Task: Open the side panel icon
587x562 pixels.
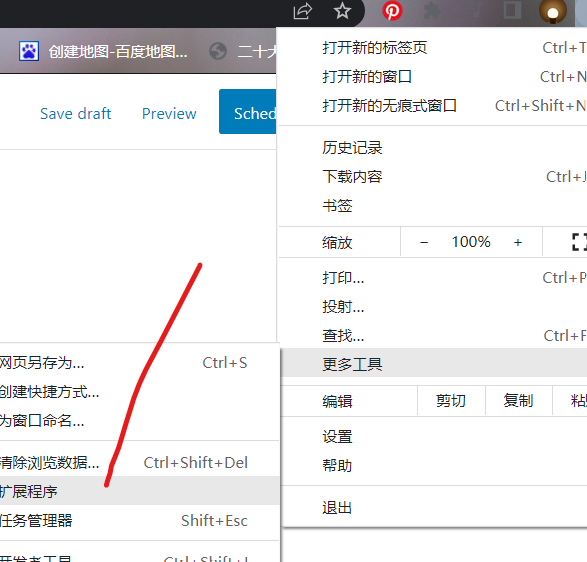Action: coord(512,11)
